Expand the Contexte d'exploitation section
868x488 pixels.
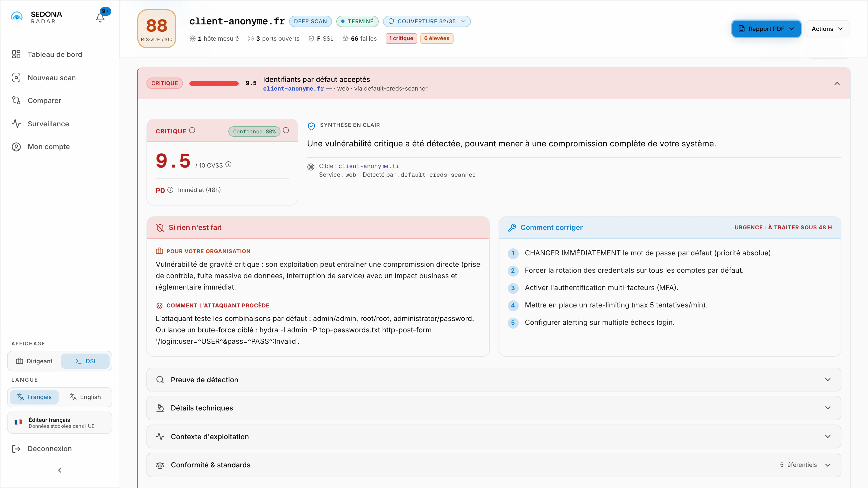pos(494,436)
